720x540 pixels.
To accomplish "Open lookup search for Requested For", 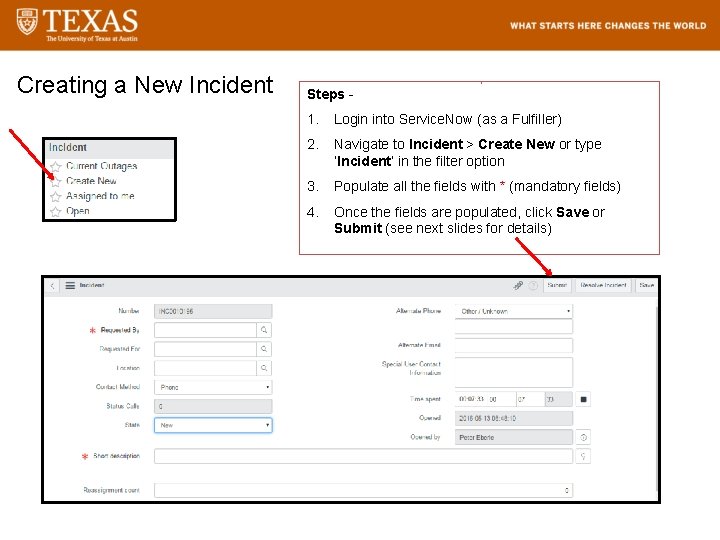I will pos(264,349).
